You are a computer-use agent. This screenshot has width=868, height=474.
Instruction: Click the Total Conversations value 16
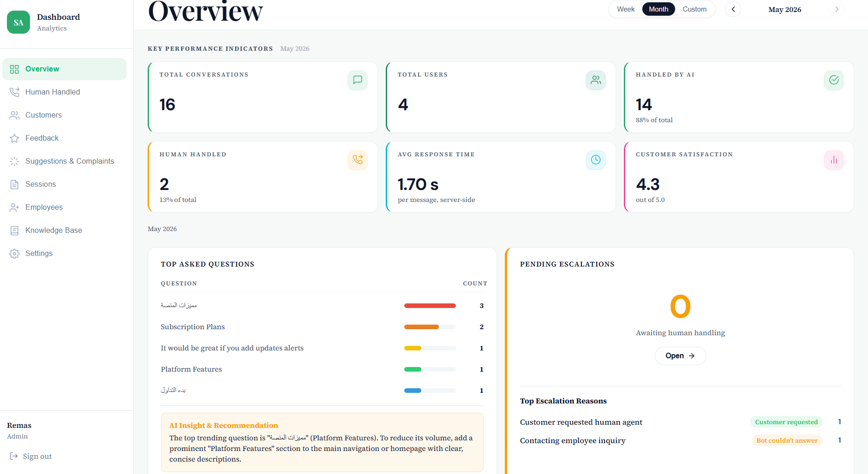tap(168, 105)
